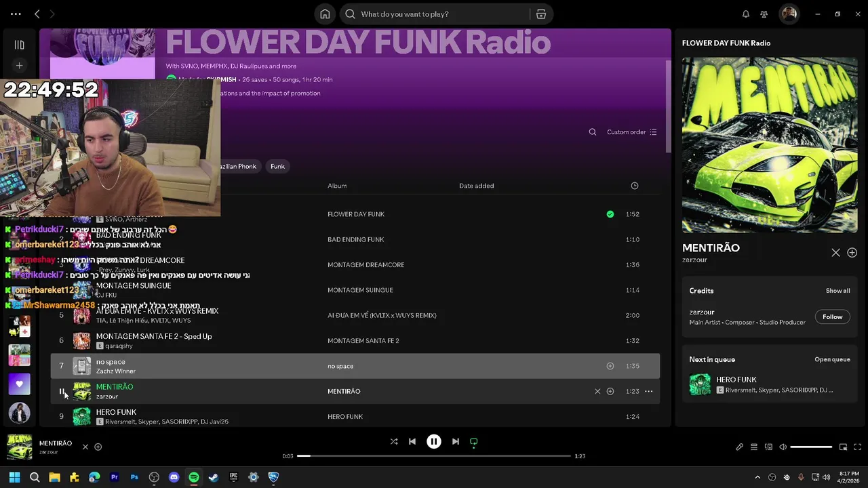Mute the Spotify volume speaker
Viewport: 868px width, 488px height.
click(783, 447)
